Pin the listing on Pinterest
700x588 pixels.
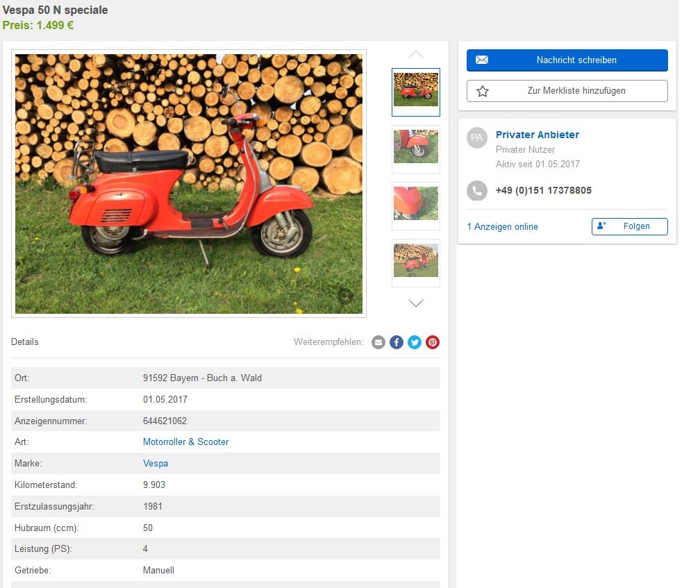pyautogui.click(x=433, y=342)
